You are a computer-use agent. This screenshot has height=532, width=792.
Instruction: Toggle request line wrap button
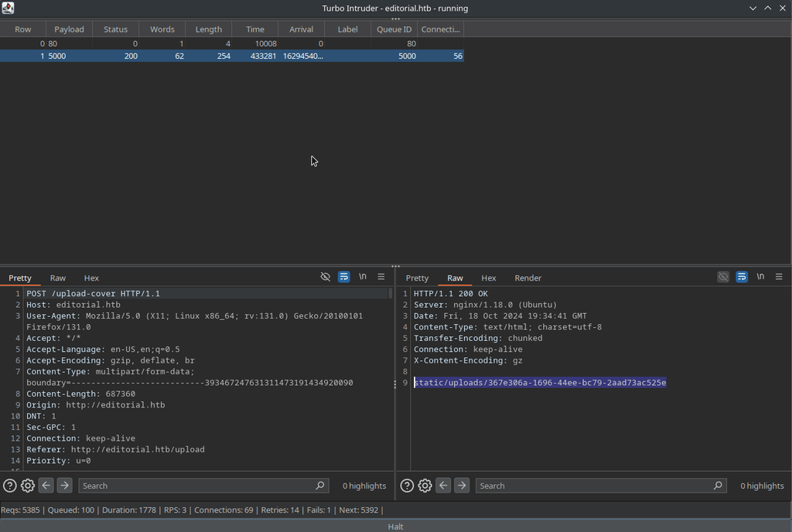point(344,277)
